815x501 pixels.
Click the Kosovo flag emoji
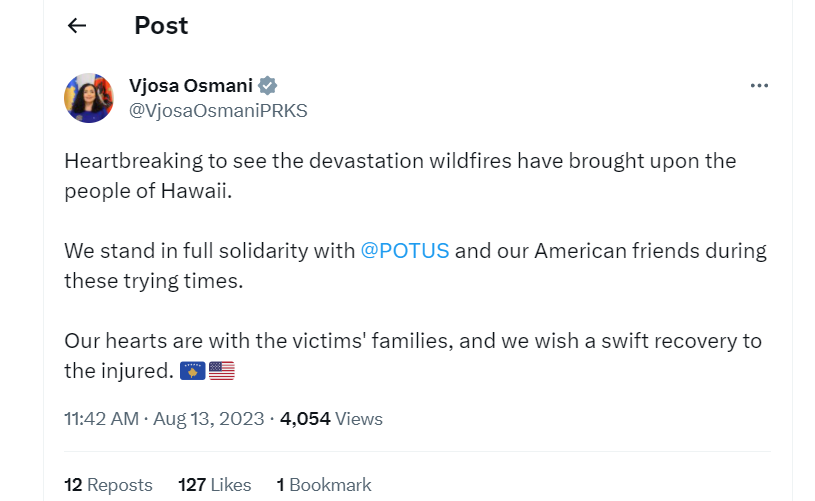[193, 371]
